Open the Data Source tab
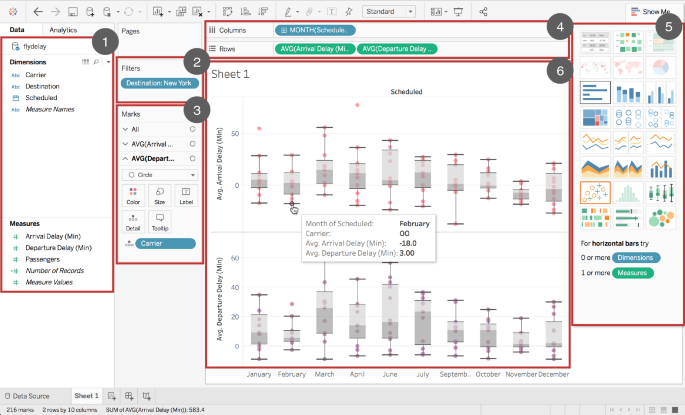Image resolution: width=685 pixels, height=415 pixels. tap(27, 396)
